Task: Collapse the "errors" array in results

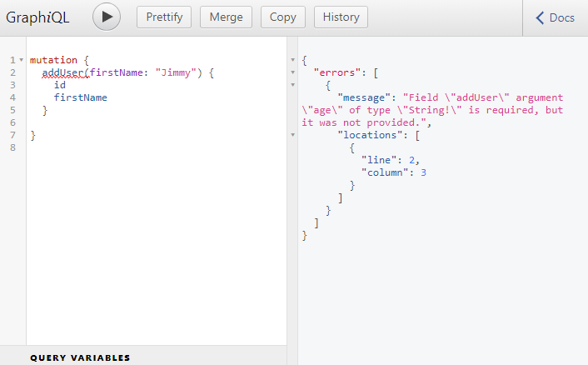Action: click(x=292, y=73)
